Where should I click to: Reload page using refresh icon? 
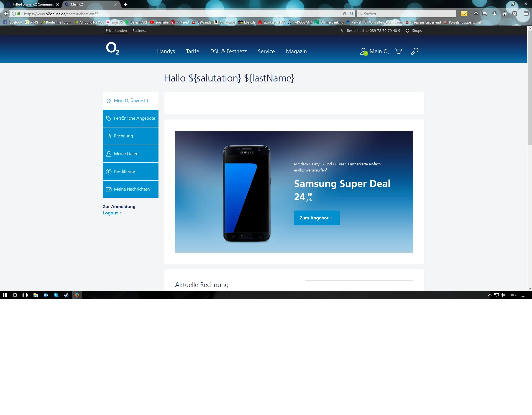click(x=344, y=14)
